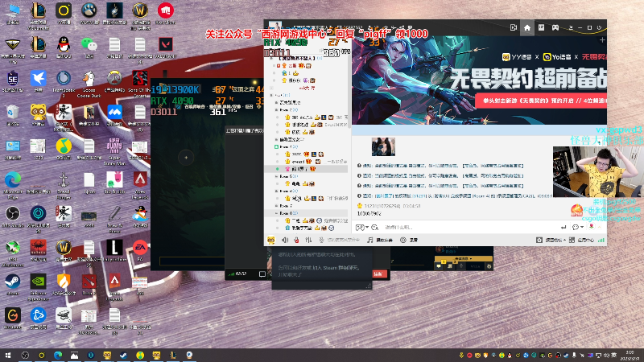Open the equalizer mixer icon in YY toolbar
Image resolution: width=644 pixels, height=362 pixels.
click(308, 240)
